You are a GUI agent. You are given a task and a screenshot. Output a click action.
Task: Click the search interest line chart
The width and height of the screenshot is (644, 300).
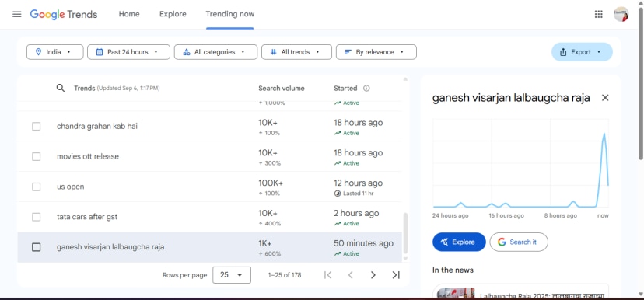[x=521, y=163]
